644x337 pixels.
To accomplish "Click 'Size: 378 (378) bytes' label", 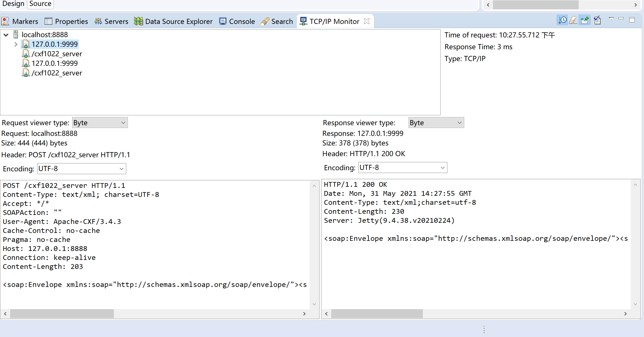I will 356,143.
